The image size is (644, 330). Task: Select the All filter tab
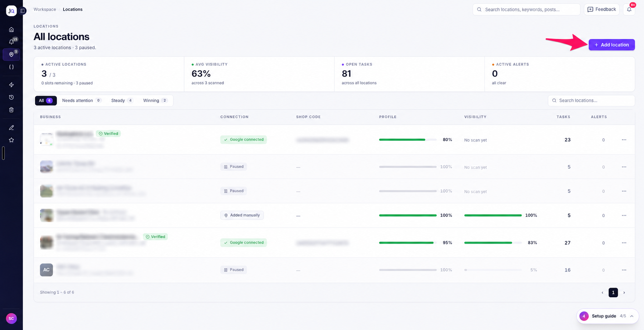click(46, 101)
